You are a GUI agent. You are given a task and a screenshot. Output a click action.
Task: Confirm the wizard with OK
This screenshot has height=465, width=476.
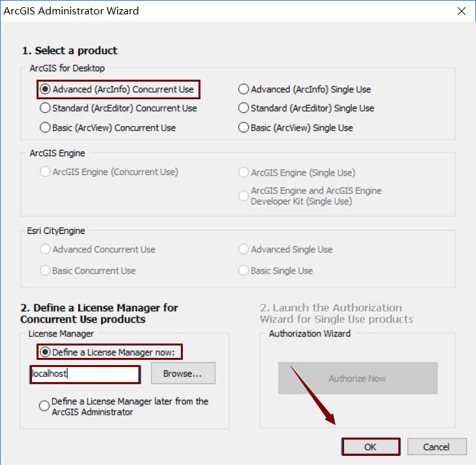(371, 447)
